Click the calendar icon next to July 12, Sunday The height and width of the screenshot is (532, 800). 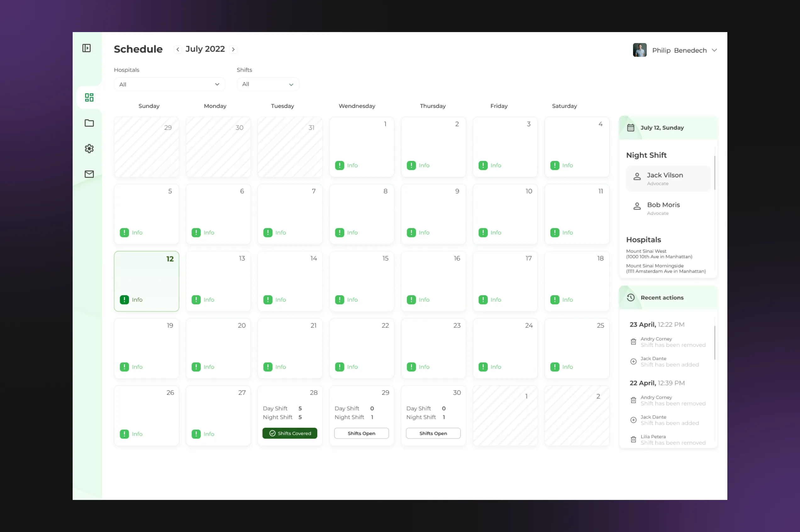tap(631, 128)
